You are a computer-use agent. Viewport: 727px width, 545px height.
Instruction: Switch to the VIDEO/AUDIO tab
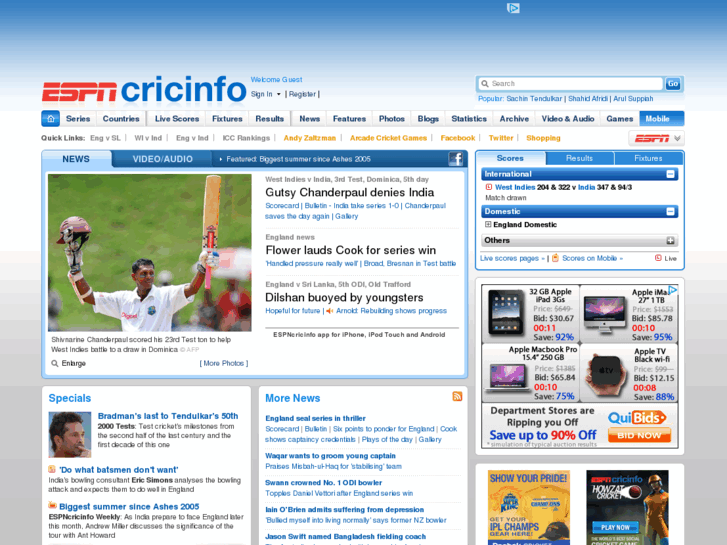click(x=162, y=159)
